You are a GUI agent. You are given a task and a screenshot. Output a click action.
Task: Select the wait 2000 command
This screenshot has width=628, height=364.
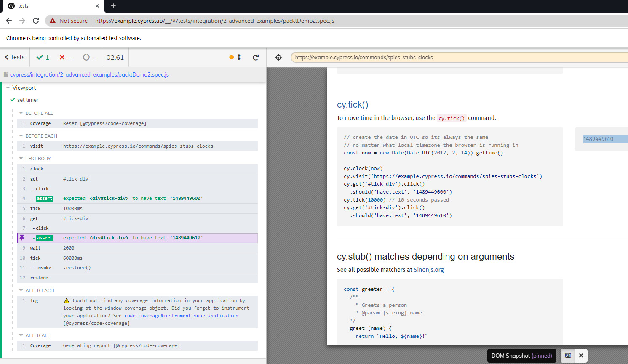pos(137,248)
